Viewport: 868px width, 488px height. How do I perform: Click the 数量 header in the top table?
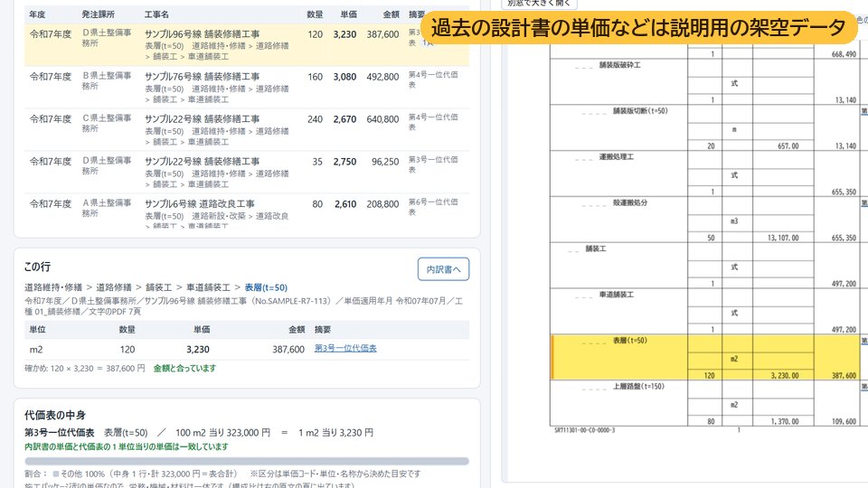[315, 14]
